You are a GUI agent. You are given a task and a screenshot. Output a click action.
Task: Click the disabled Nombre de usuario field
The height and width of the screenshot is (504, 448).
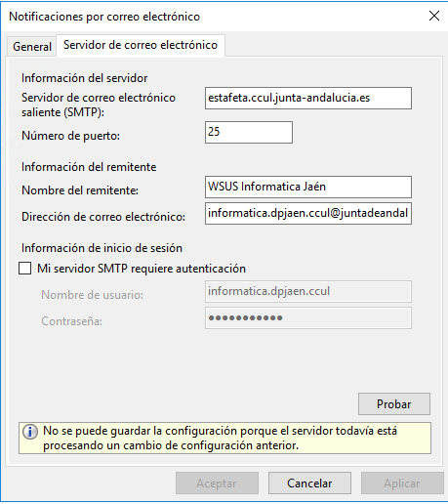[308, 291]
